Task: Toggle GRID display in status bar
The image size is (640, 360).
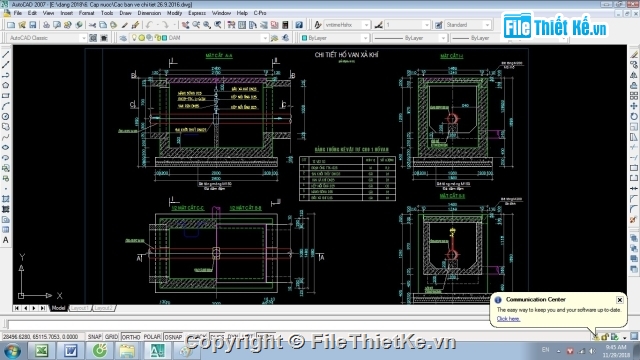Action: [111, 337]
